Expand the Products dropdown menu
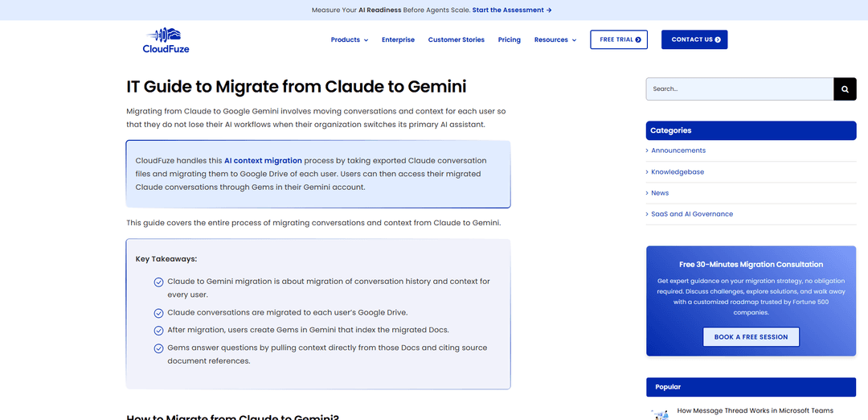Viewport: 868px width, 420px height. [350, 40]
